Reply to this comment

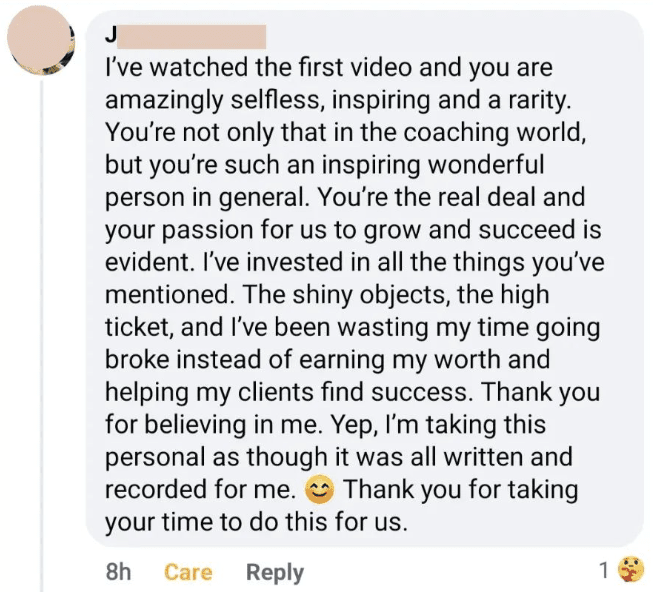pos(275,572)
